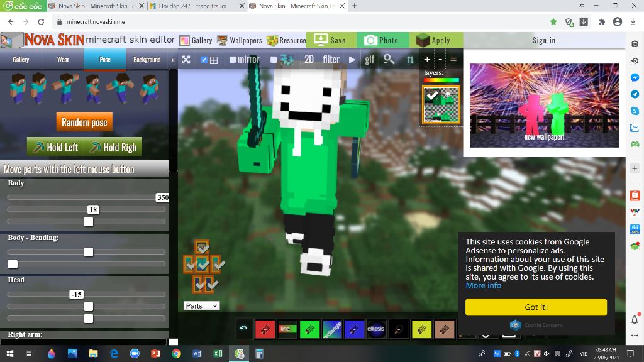Click the equals merge layers button
644x362 pixels.
point(453,60)
